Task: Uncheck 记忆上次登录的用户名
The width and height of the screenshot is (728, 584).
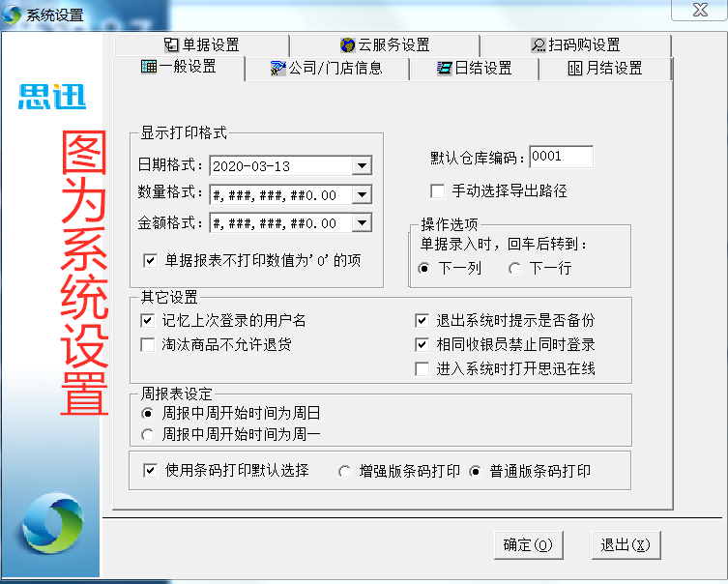Action: [148, 320]
